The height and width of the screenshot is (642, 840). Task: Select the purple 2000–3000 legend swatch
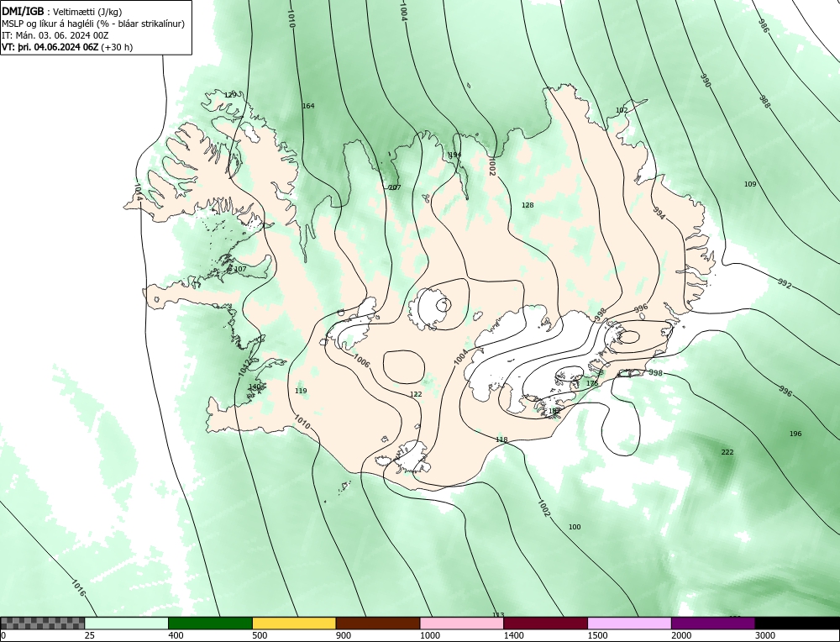coord(713,624)
